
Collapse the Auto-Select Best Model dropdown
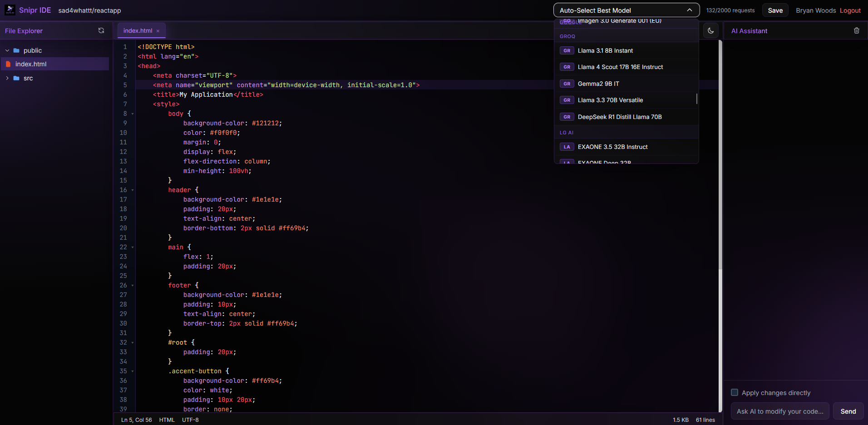690,10
